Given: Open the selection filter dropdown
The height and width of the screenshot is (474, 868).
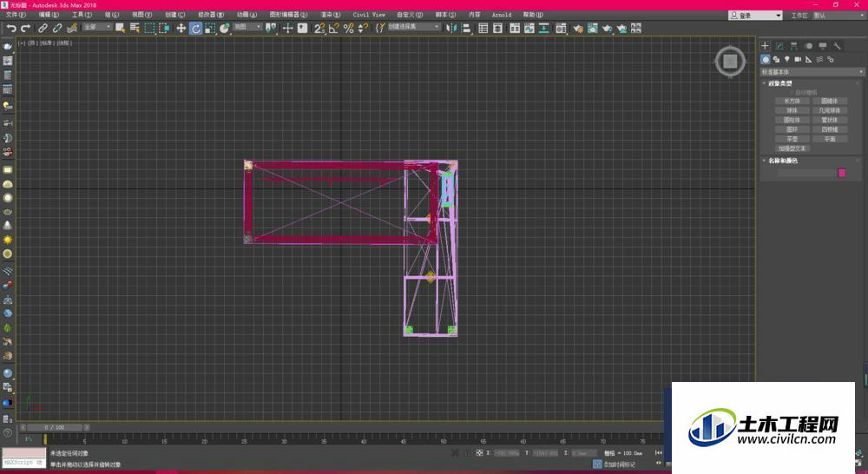Looking at the screenshot, I should click(97, 27).
